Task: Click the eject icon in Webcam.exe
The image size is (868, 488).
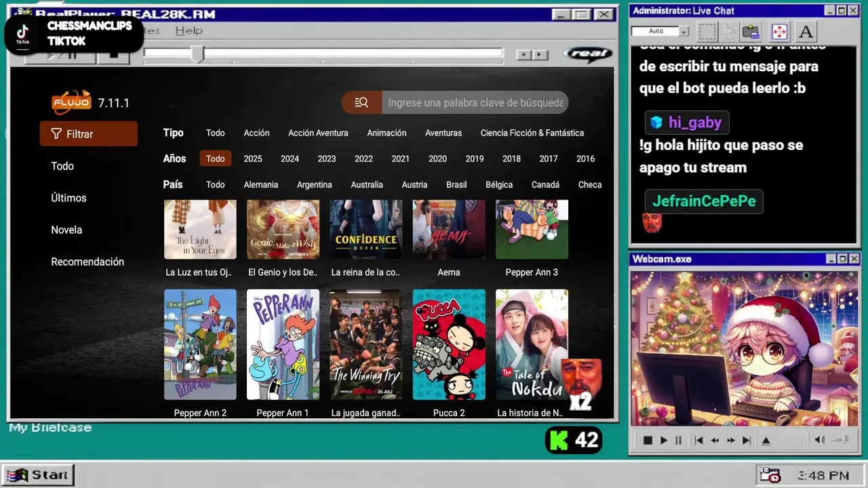Action: coord(766,441)
